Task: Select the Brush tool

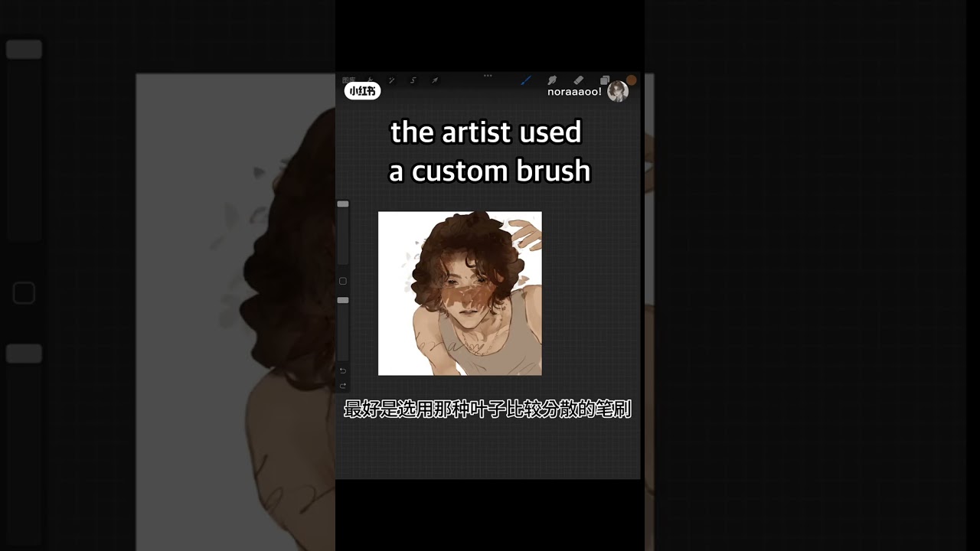Action: coord(526,80)
